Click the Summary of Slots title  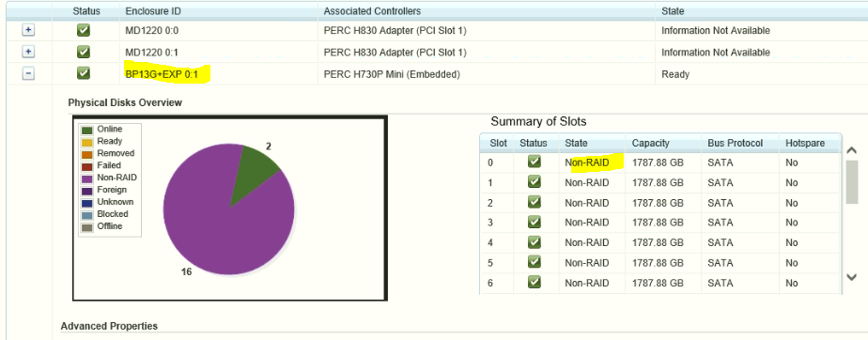(538, 121)
